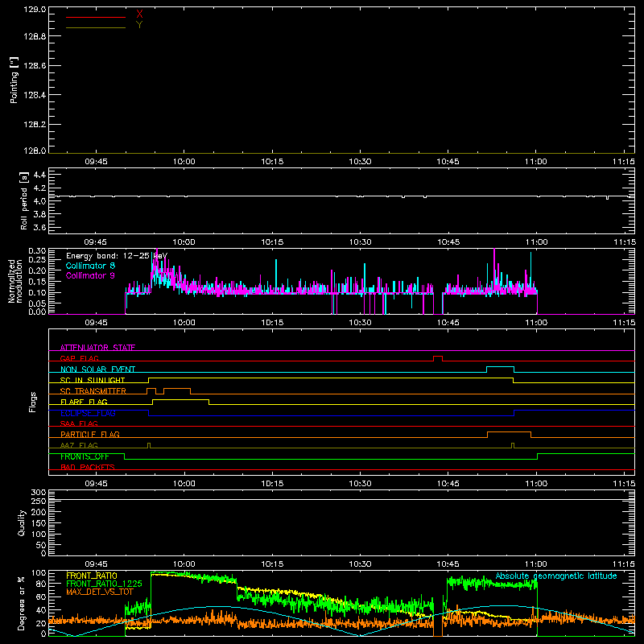Click the 'Normalized modulation' axis title
This screenshot has height=644, width=644.
coord(15,281)
